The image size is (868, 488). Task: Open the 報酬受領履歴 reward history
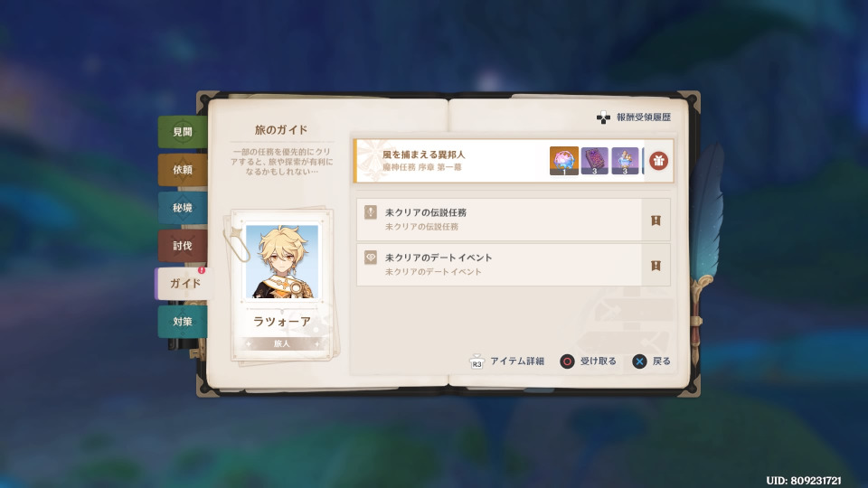(634, 117)
